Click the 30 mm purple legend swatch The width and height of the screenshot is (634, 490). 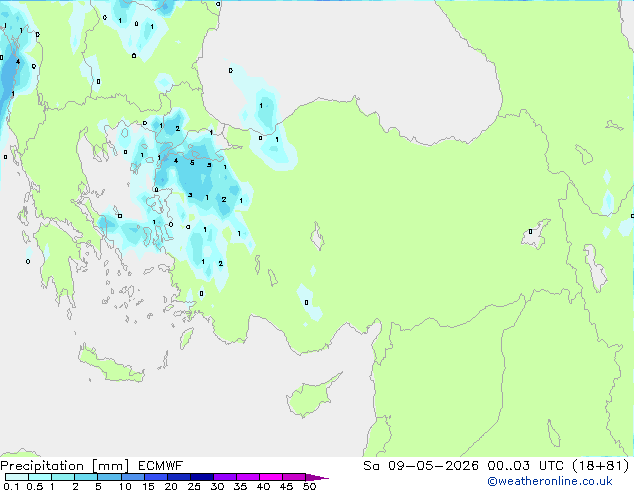[x=225, y=477]
